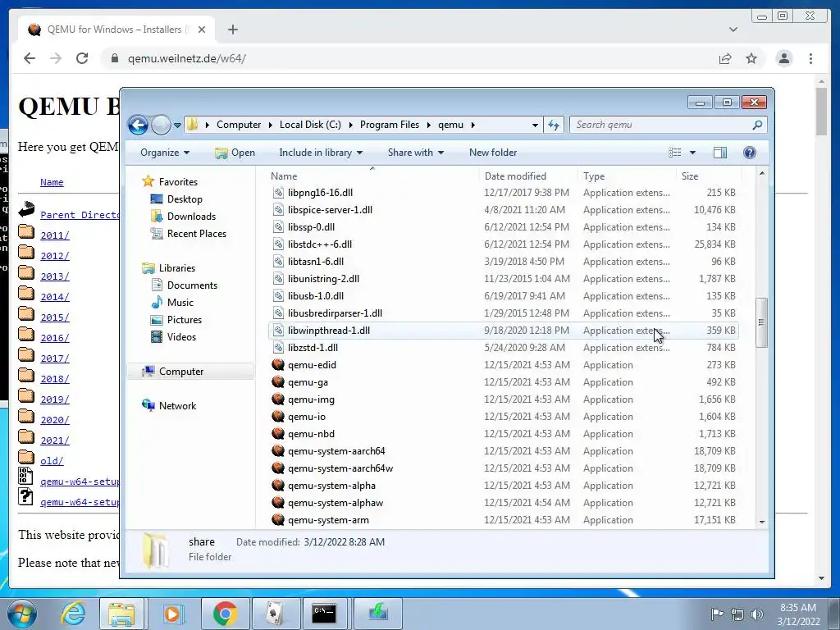
Task: Open the view options dropdown arrow
Action: coord(692,153)
